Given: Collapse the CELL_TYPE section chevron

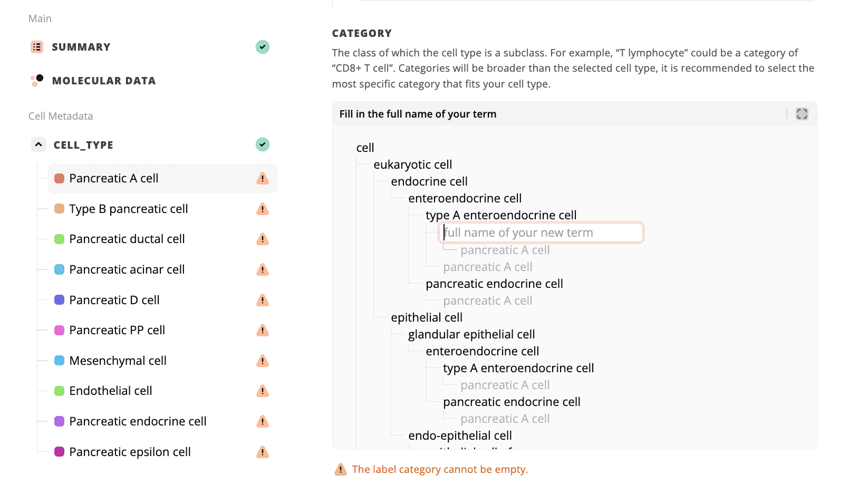Looking at the screenshot, I should 38,144.
